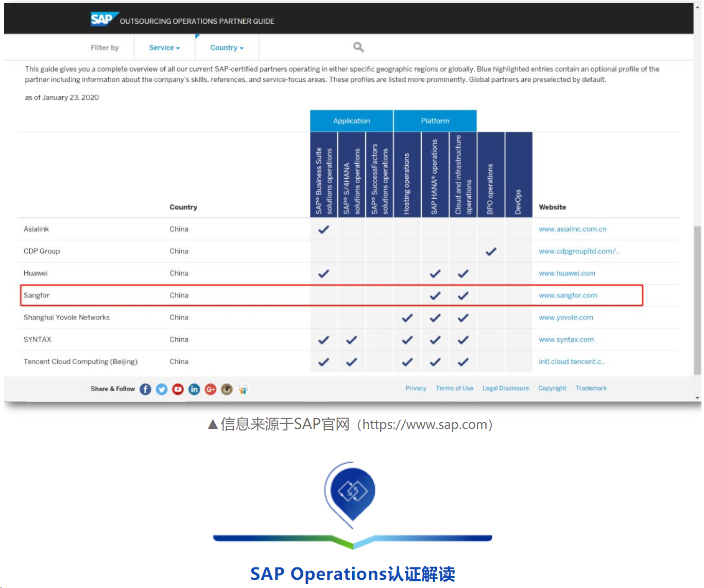
Task: Click Sangfor's SAP HANA operations checkmark
Action: (x=435, y=296)
